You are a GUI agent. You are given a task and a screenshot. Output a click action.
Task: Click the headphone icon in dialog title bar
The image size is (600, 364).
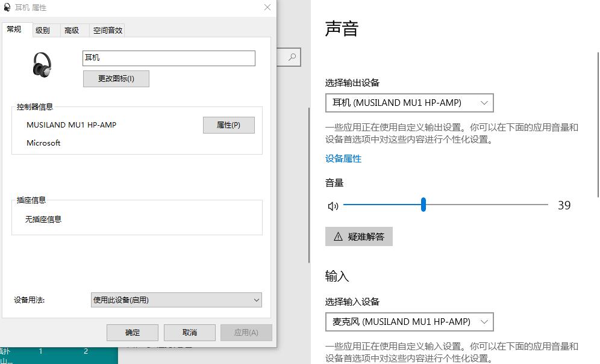tap(7, 8)
